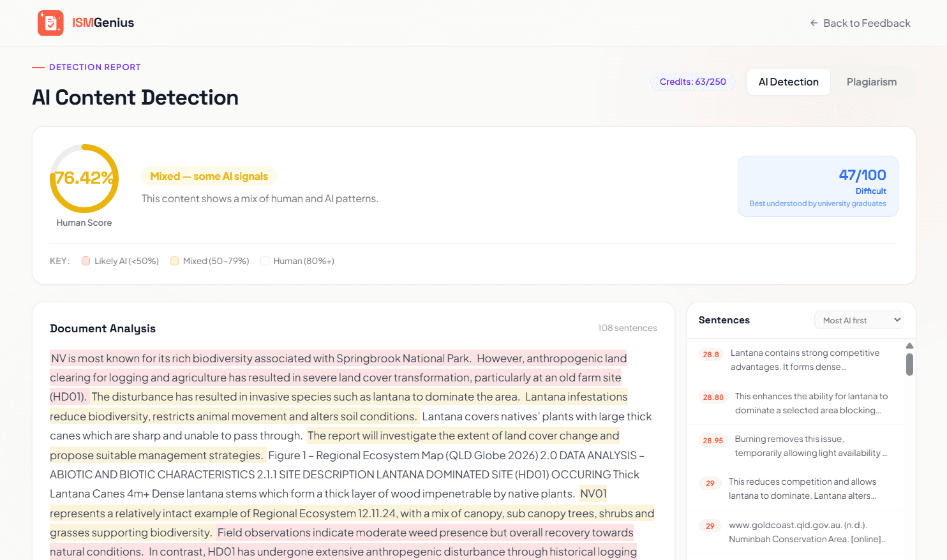Click the ISMGenius logo icon
This screenshot has width=947, height=560.
coord(50,23)
